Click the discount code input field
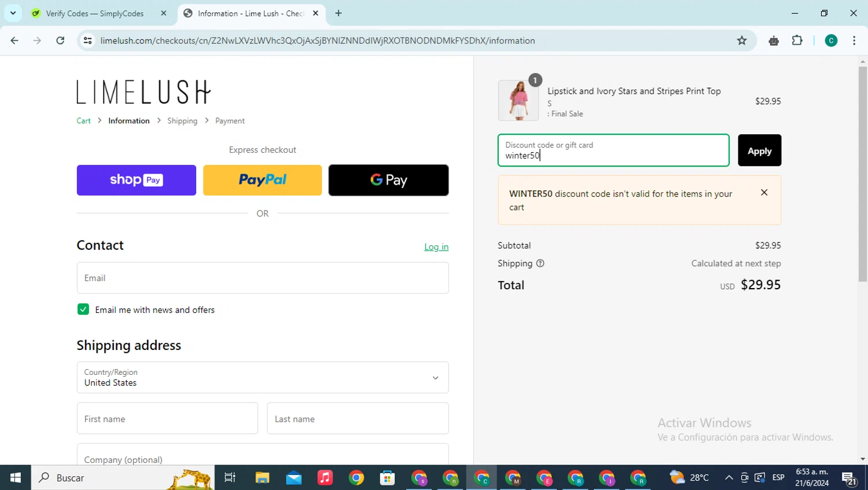The width and height of the screenshot is (868, 490). tap(613, 150)
